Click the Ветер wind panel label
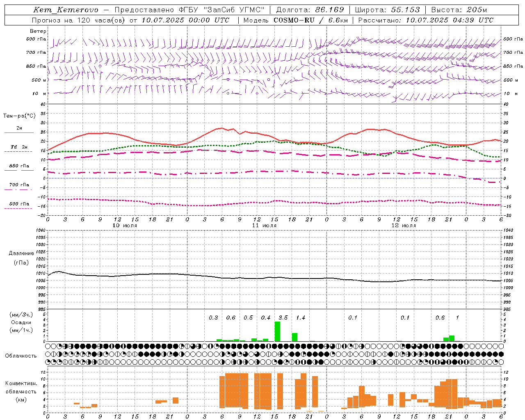The width and height of the screenshot is (525, 420). [x=38, y=31]
